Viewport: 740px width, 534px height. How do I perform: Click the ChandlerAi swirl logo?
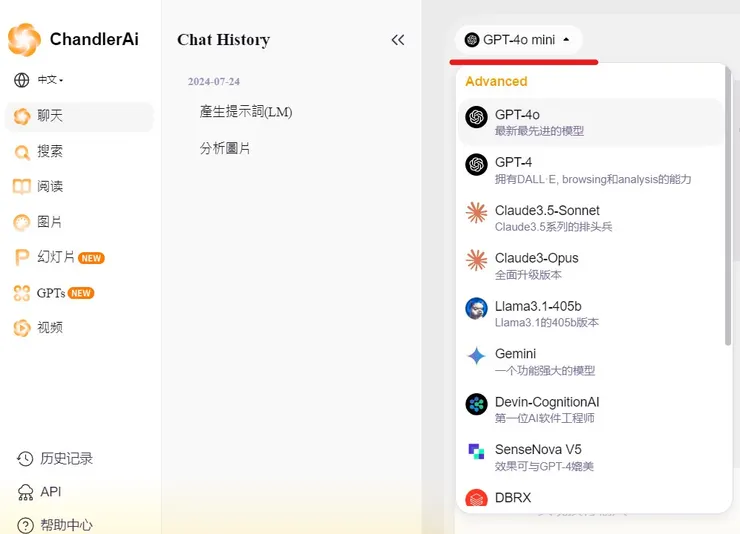pyautogui.click(x=24, y=40)
